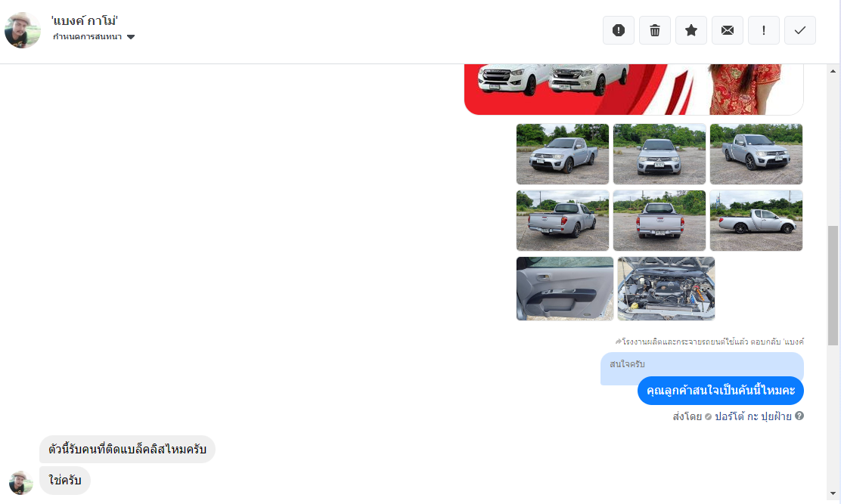View the side profile silver pickup photo
The height and width of the screenshot is (504, 841).
pyautogui.click(x=756, y=221)
